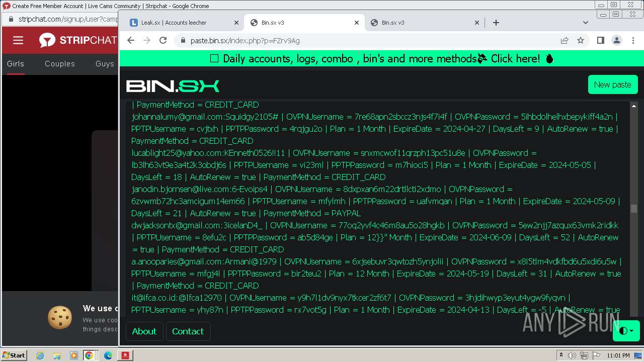Screen dimensions: 644x362
Task: Click the paste scrollbar up arrow
Action: tap(634, 106)
